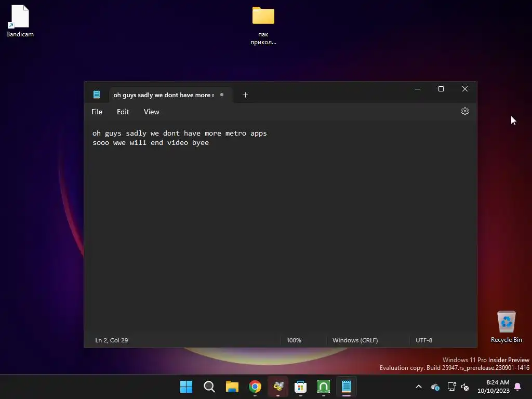532x399 pixels.
Task: Switch to the bee icon app in taskbar
Action: point(278,387)
